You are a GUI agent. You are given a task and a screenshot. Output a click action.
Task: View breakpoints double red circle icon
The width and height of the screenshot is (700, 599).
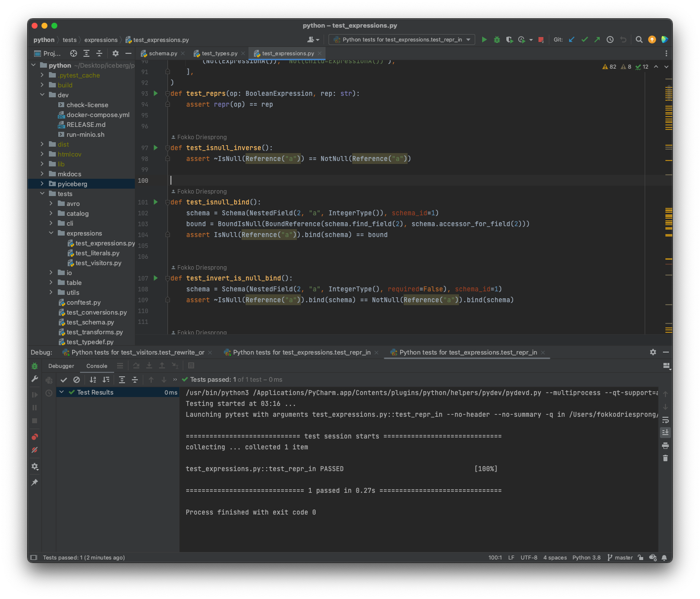(x=35, y=437)
